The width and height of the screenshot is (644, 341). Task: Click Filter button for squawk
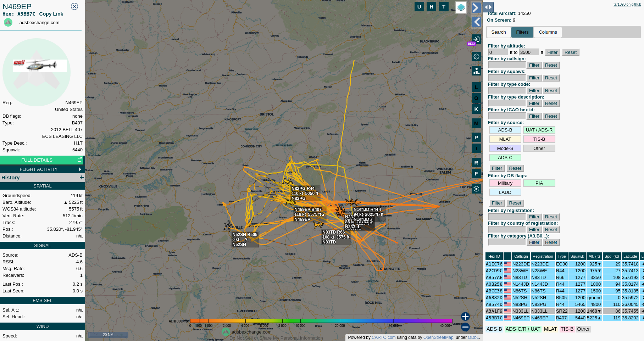point(534,78)
